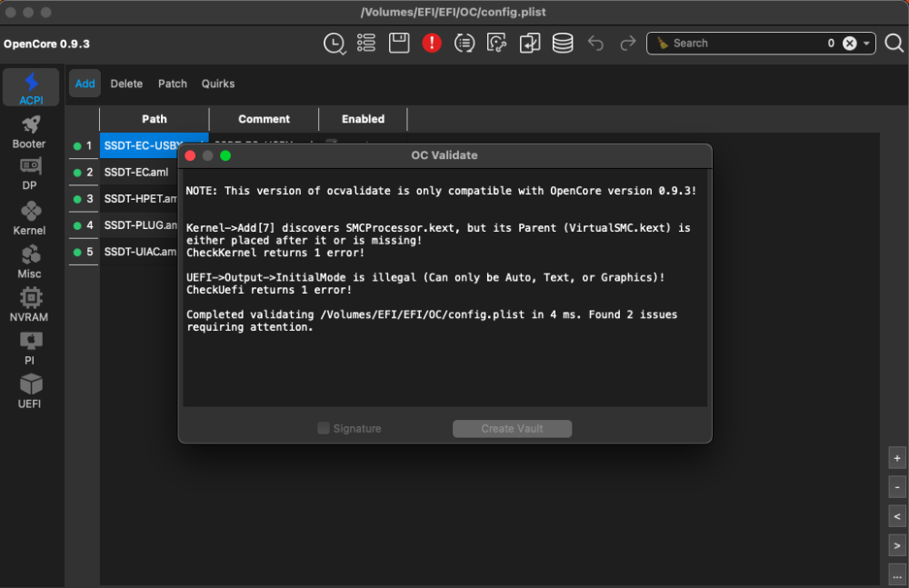The image size is (909, 588).
Task: Click row number 1 header
Action: click(x=84, y=145)
